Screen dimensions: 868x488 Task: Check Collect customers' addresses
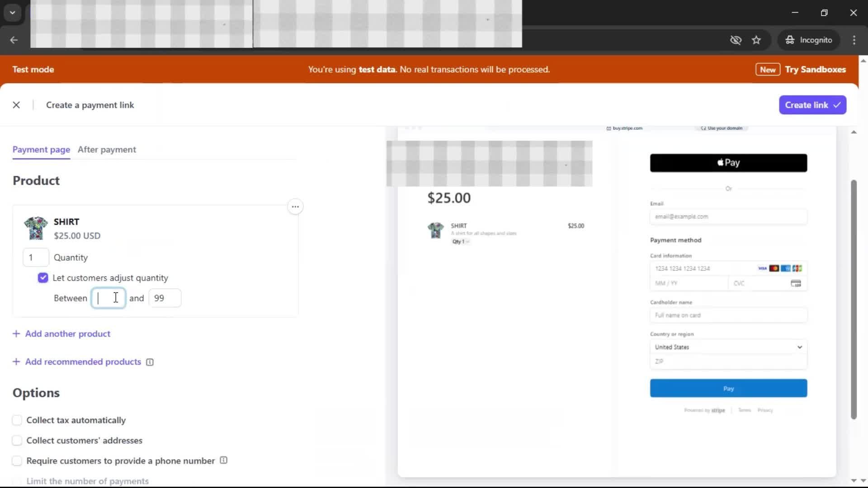(17, 441)
